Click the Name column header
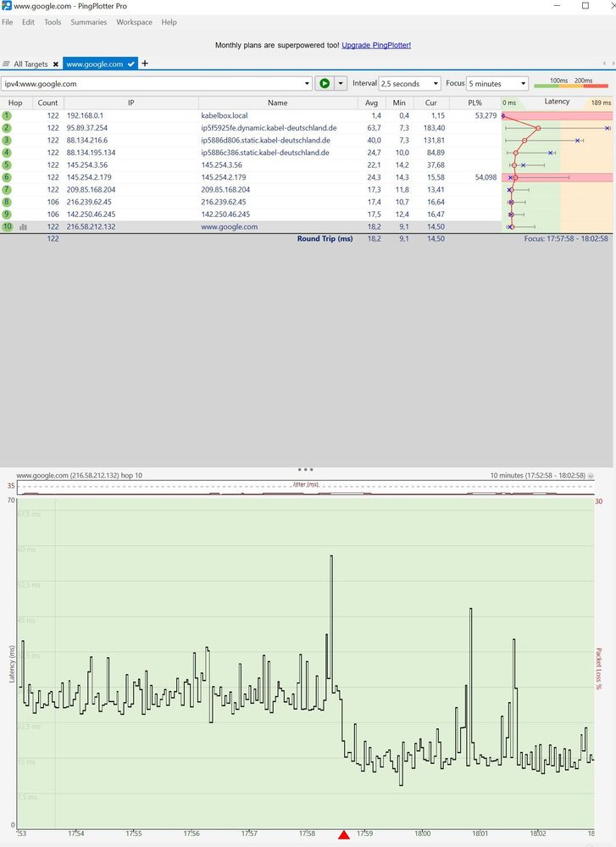Screen dimensions: 616x847 [x=278, y=103]
